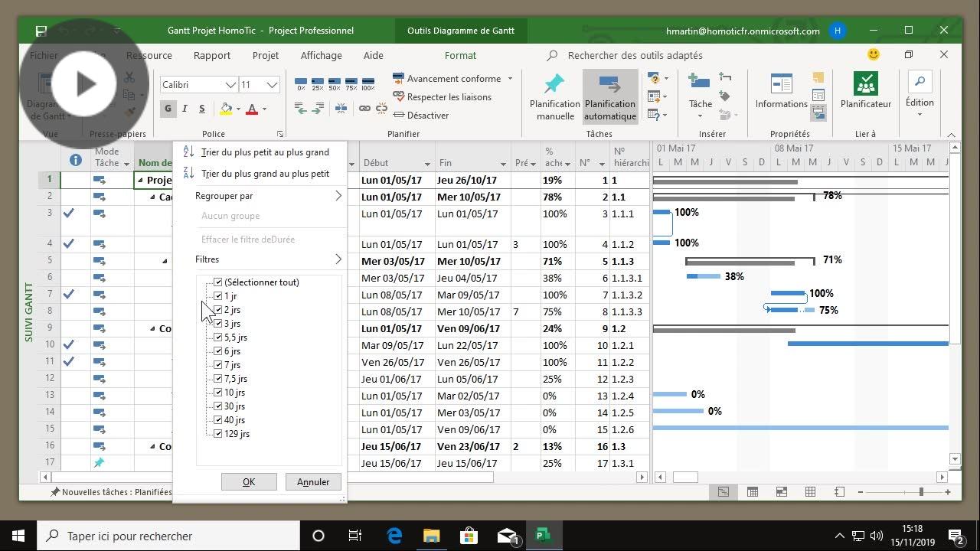980x551 pixels.
Task: Open the Début column filter dropdown
Action: coord(427,164)
